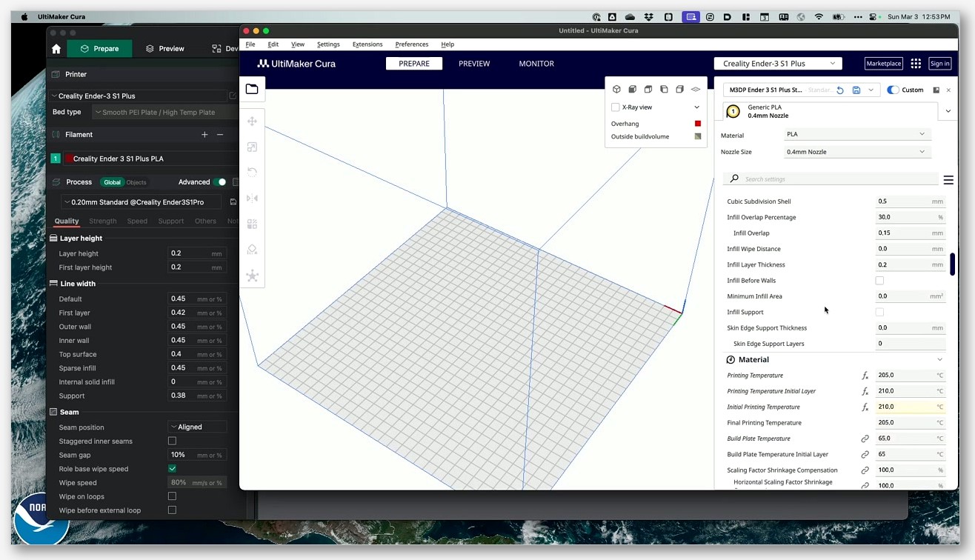Enable the X-Ray view checkbox

coord(615,107)
